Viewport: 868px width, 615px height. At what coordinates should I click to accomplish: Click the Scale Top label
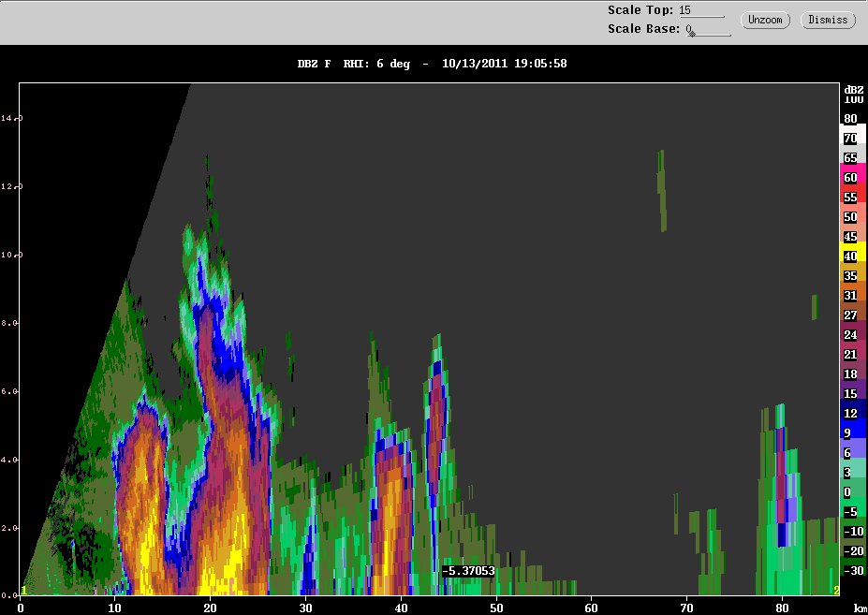[640, 10]
